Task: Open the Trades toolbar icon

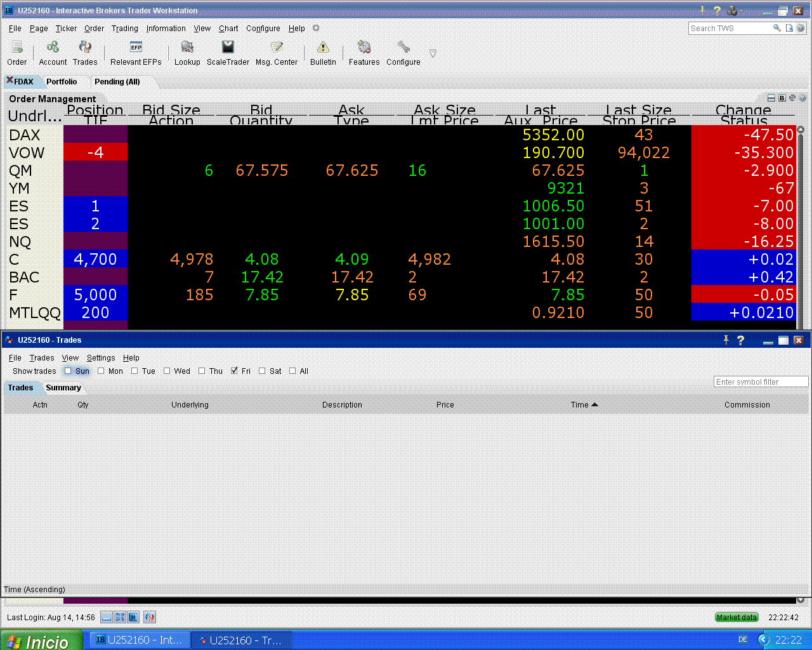Action: 85,53
